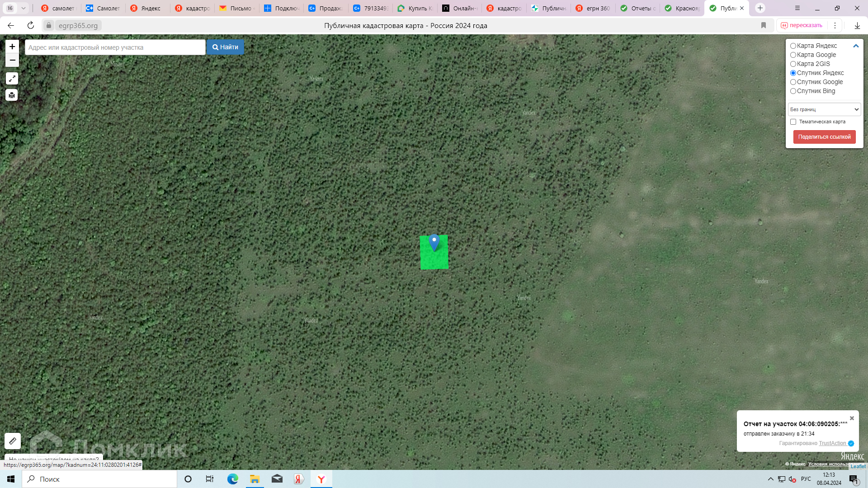
Task: Select the ruler measurement tool
Action: point(13,441)
